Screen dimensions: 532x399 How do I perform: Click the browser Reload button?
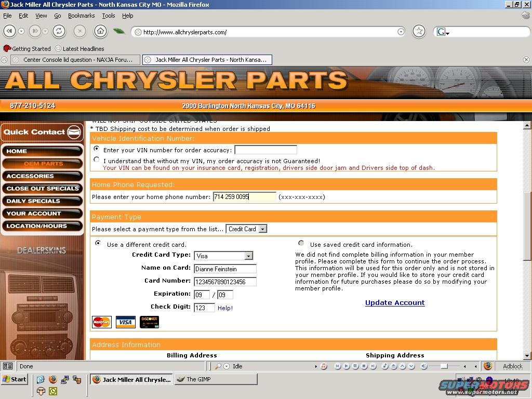coord(59,32)
